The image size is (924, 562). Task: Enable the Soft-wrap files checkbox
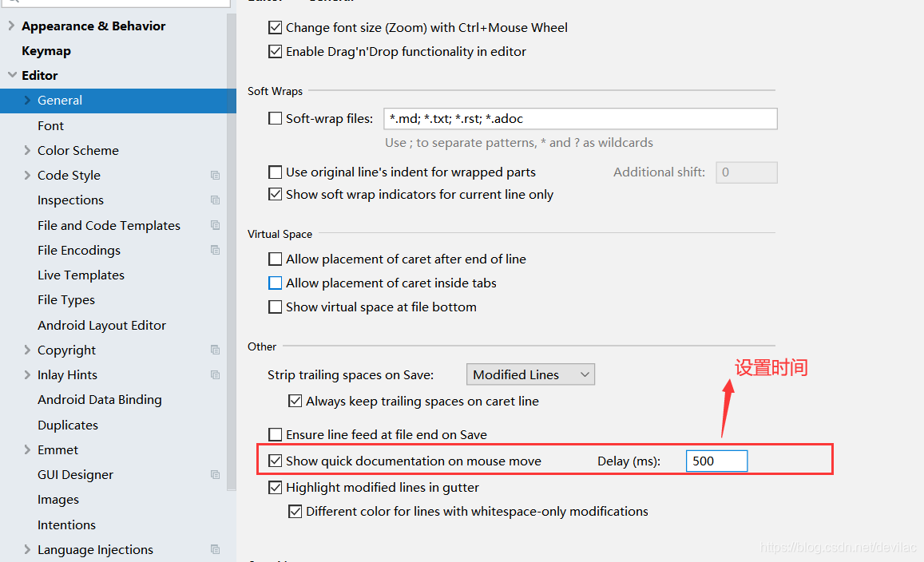coord(276,118)
